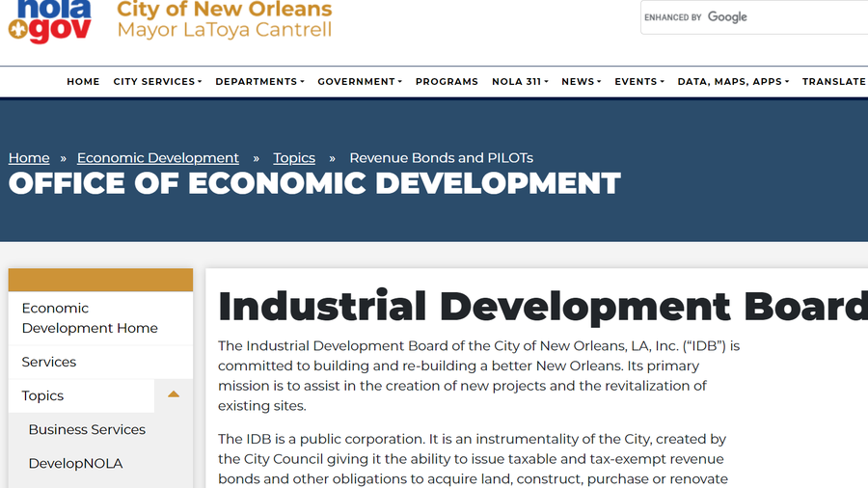Open Topics in the sidebar
868x488 pixels.
point(81,395)
